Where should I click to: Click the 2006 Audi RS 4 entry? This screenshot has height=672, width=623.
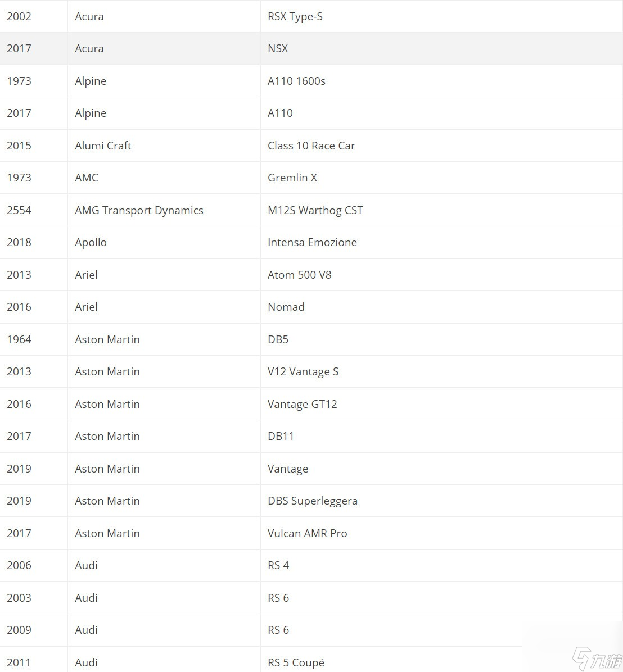(x=311, y=566)
